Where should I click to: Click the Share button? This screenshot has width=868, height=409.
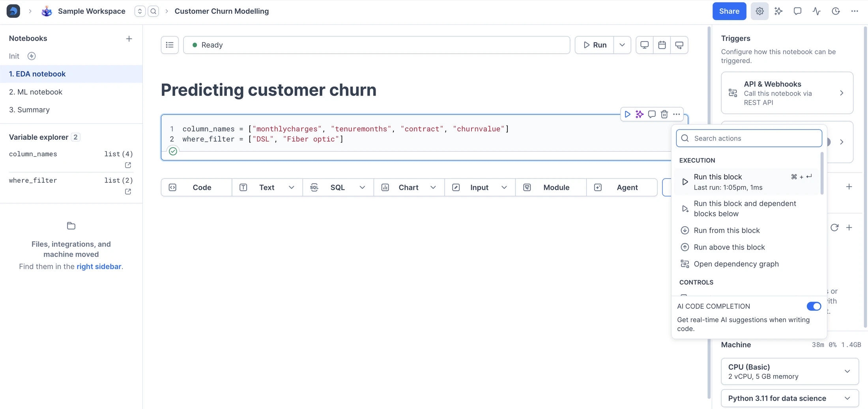729,11
